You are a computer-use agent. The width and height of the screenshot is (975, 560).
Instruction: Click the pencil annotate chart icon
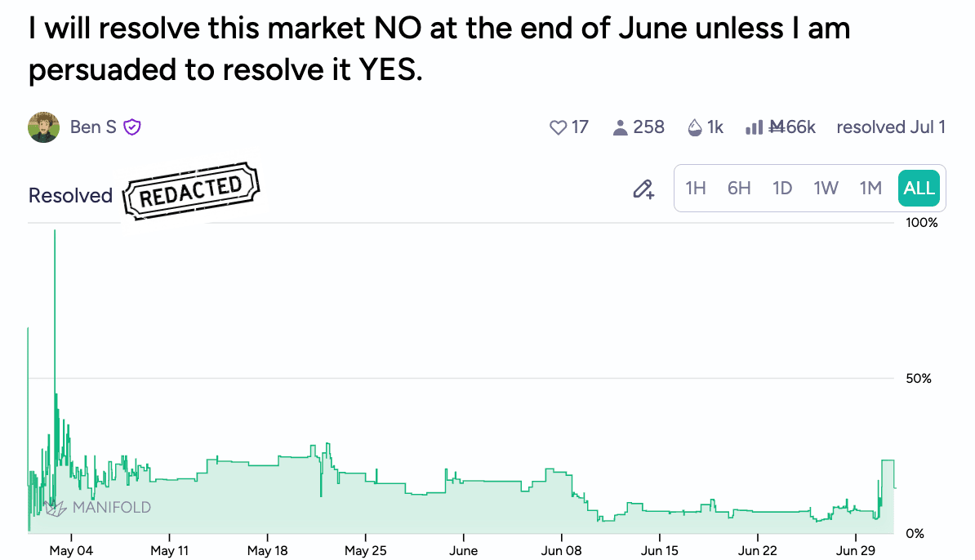pos(643,189)
